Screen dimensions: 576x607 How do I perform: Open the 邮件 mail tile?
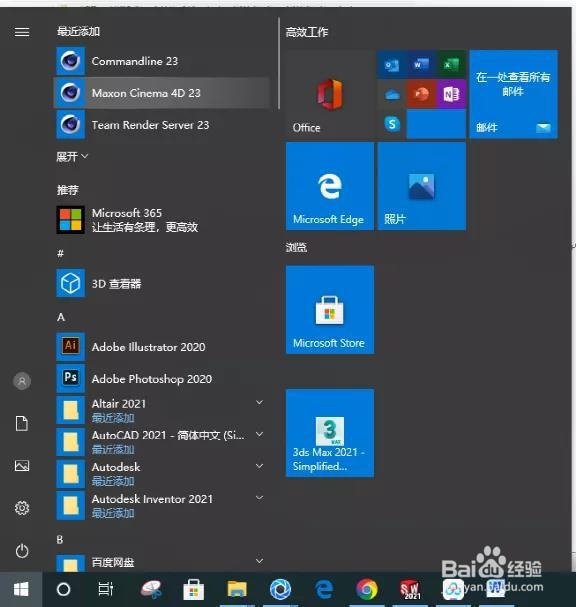[513, 94]
